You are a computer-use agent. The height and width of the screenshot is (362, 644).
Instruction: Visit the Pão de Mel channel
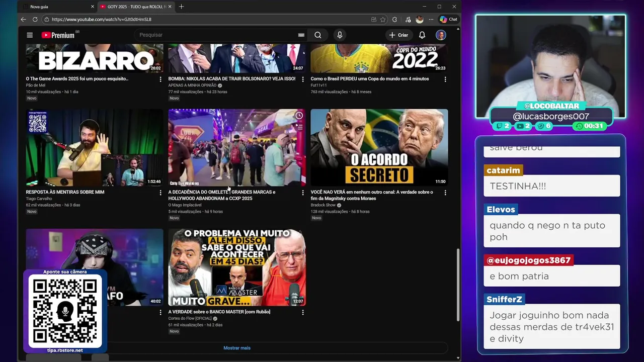click(x=36, y=85)
